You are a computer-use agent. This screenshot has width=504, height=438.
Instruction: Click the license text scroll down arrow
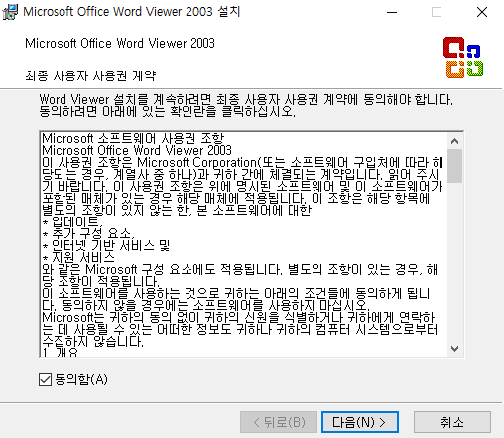click(454, 349)
